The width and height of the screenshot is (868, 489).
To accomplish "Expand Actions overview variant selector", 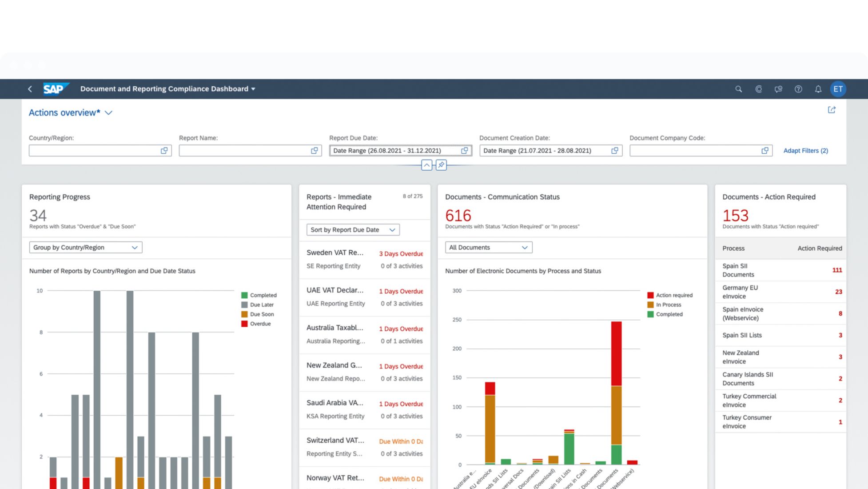I will [x=108, y=113].
